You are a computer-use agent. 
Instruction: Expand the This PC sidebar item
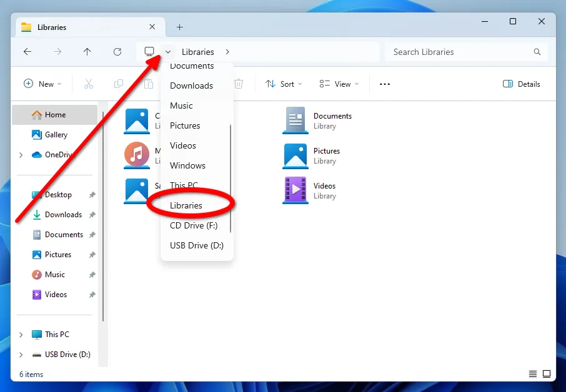pyautogui.click(x=21, y=334)
